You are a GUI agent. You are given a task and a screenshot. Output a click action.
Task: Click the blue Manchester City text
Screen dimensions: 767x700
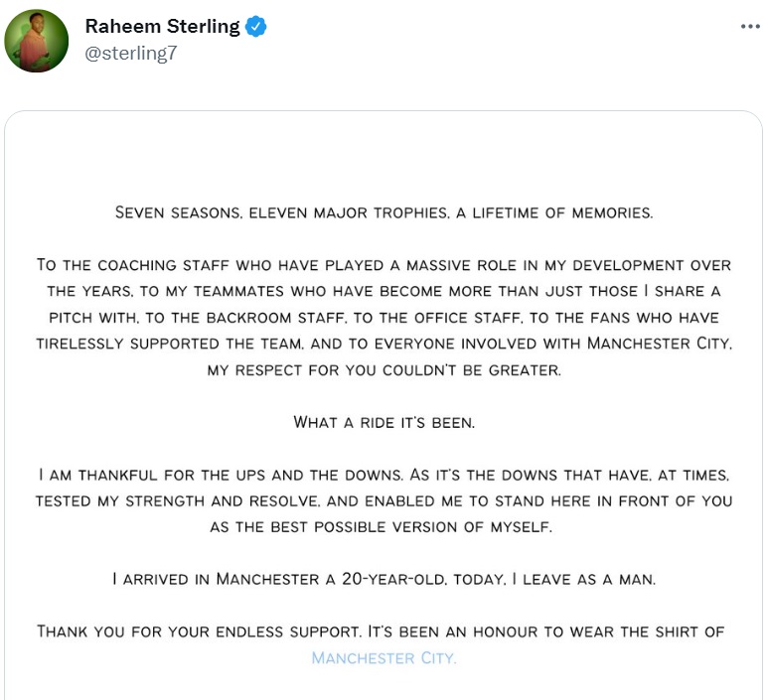click(383, 657)
